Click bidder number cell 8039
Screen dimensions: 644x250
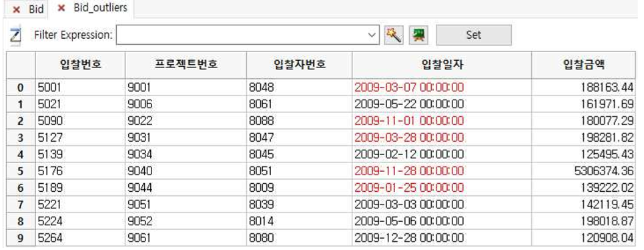pyautogui.click(x=300, y=205)
